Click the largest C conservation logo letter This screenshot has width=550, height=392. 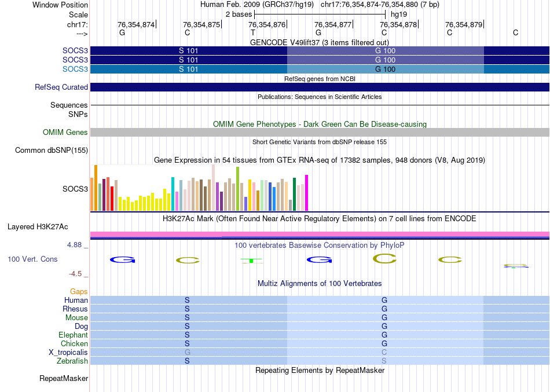[x=384, y=259]
